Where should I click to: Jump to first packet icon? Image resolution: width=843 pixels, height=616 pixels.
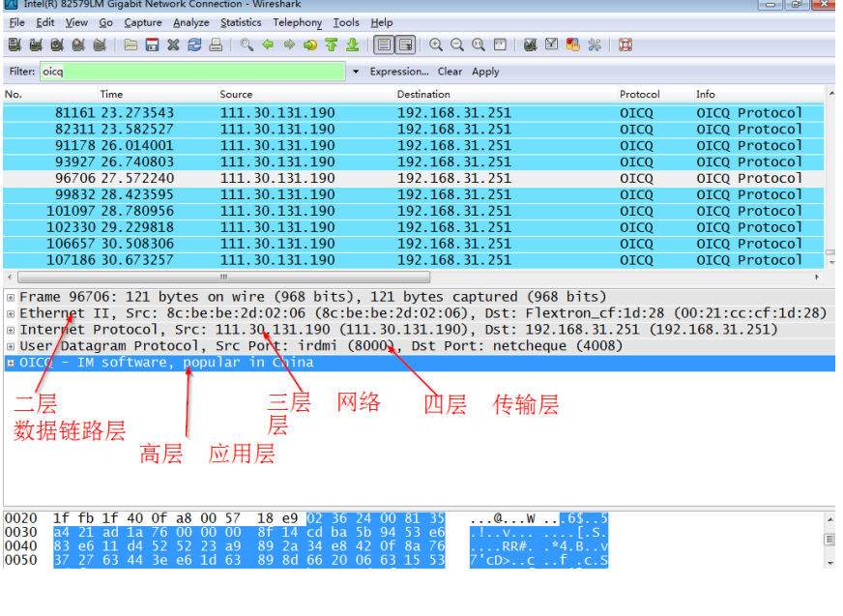coord(332,44)
